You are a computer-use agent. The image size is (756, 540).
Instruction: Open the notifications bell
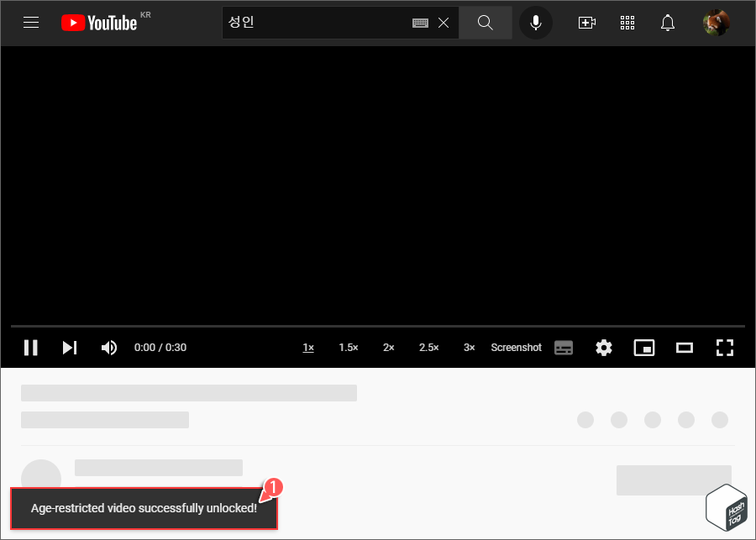click(x=668, y=23)
